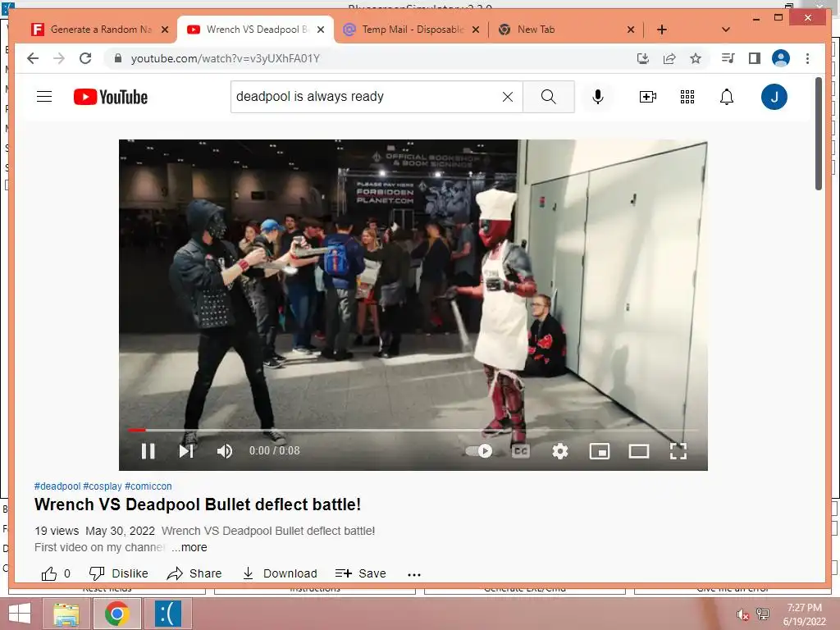The width and height of the screenshot is (840, 630).
Task: Reload the current page
Action: click(85, 58)
